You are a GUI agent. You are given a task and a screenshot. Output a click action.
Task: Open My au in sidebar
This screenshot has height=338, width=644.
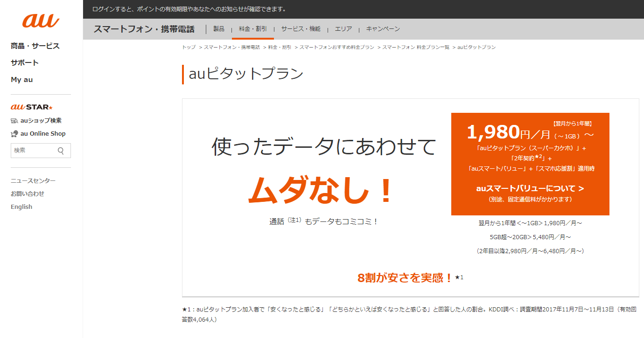(x=22, y=80)
